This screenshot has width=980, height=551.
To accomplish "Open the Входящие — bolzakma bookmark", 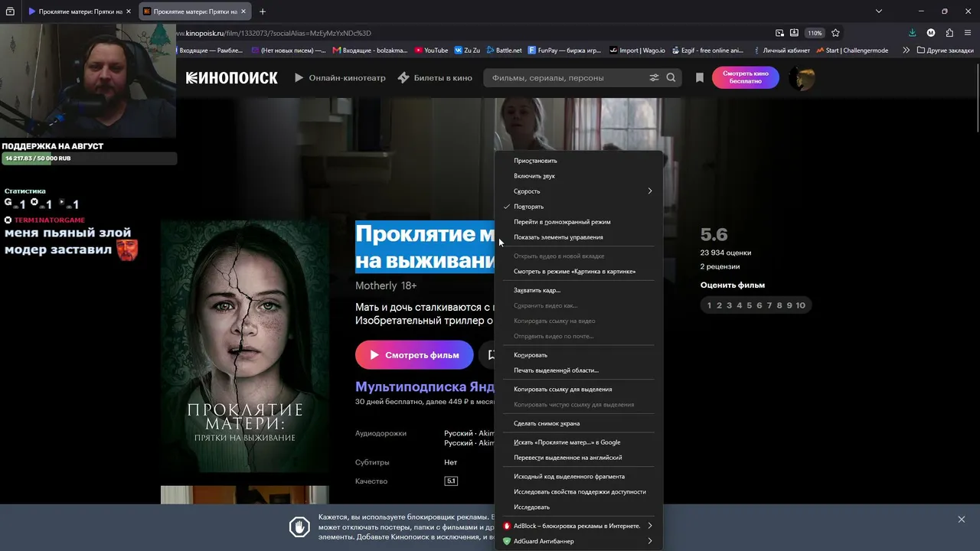I will pos(370,51).
